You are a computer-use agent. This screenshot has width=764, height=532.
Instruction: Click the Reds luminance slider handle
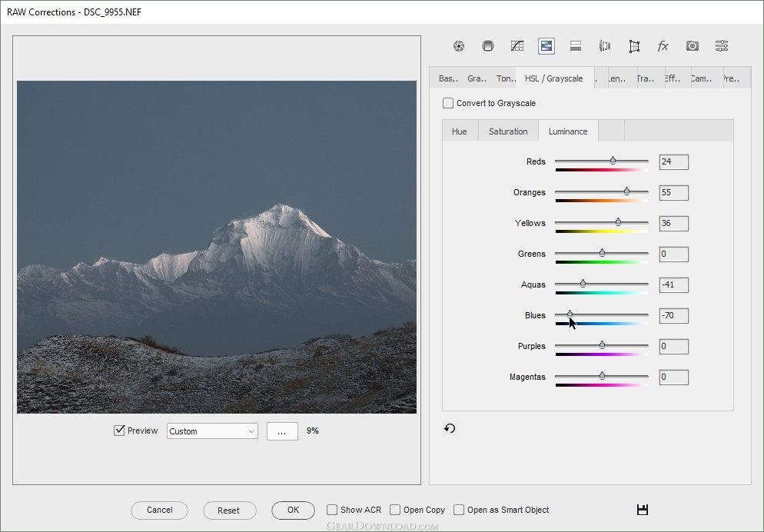tap(613, 160)
